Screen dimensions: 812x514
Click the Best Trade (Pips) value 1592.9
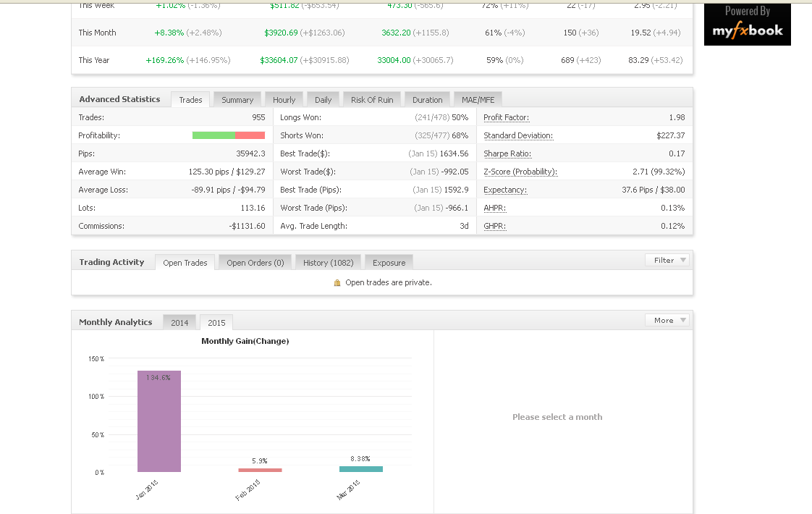[456, 190]
